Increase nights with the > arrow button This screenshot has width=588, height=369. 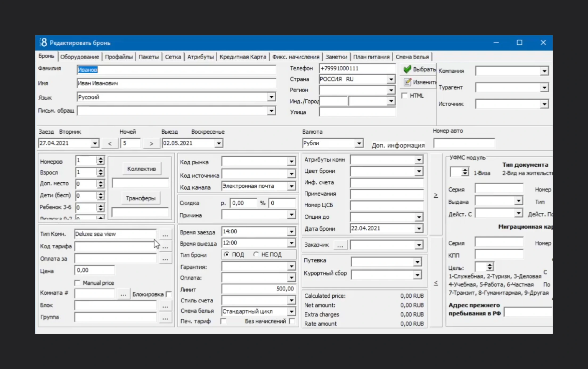tap(151, 143)
